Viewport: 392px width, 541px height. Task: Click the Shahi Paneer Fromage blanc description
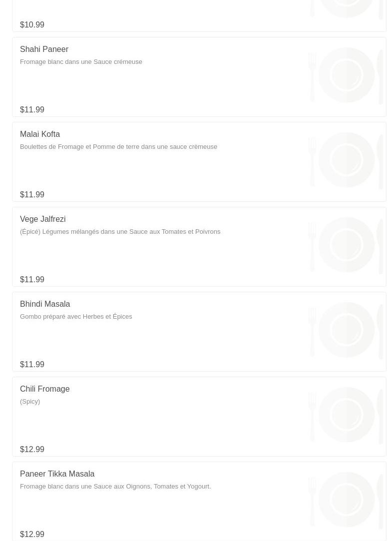click(x=81, y=61)
